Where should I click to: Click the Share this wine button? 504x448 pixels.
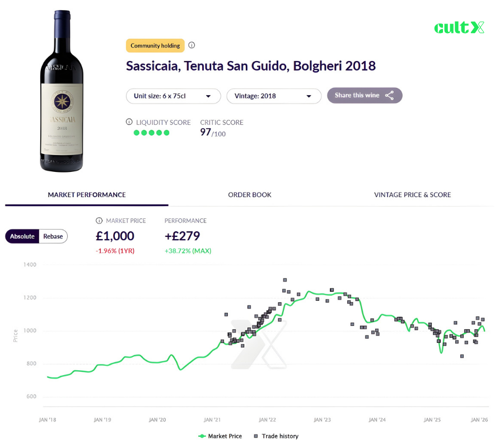point(365,95)
